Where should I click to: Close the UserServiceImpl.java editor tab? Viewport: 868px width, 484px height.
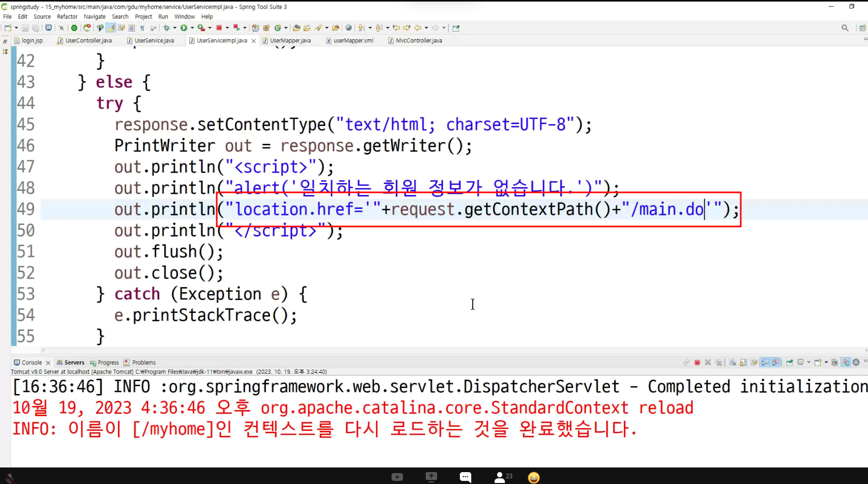253,41
